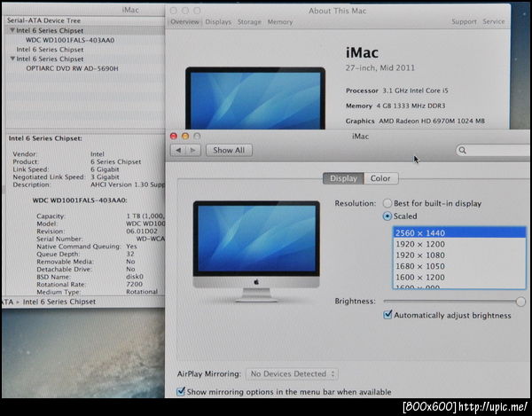The width and height of the screenshot is (532, 416).
Task: Toggle Show mirroring options in menu bar checkbox
Action: coord(181,391)
